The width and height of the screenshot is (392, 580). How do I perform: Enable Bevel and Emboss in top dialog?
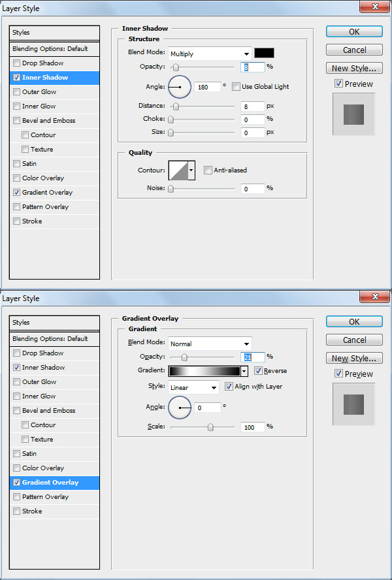16,121
